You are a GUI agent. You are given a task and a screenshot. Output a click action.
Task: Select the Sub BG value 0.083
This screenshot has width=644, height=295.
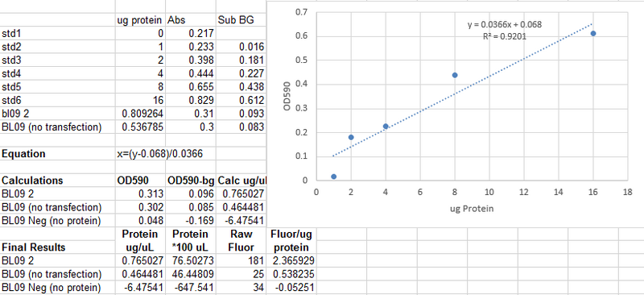point(241,127)
